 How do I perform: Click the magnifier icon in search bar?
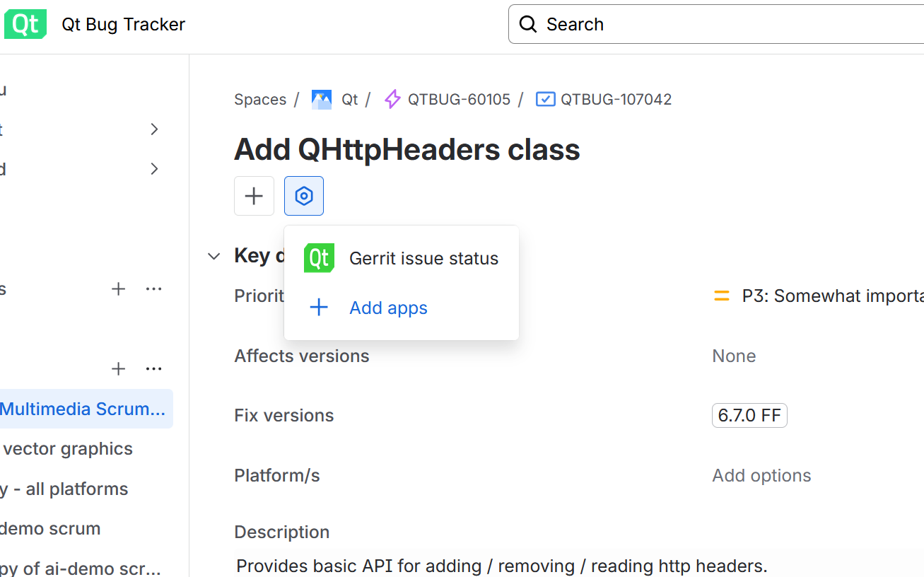528,24
